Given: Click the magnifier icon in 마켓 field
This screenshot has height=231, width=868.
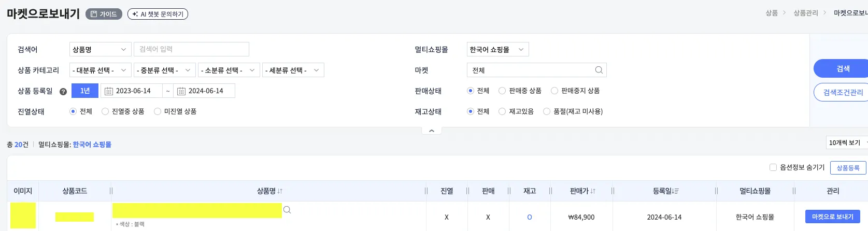Looking at the screenshot, I should click(x=599, y=70).
